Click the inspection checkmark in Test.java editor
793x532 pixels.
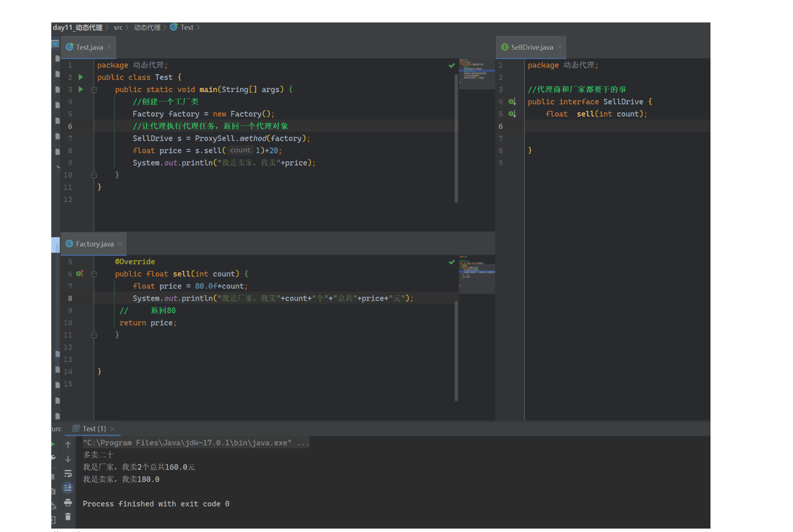pos(452,65)
